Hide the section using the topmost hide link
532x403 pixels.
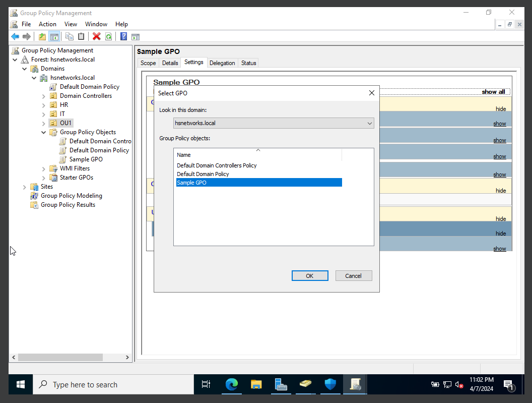[501, 108]
